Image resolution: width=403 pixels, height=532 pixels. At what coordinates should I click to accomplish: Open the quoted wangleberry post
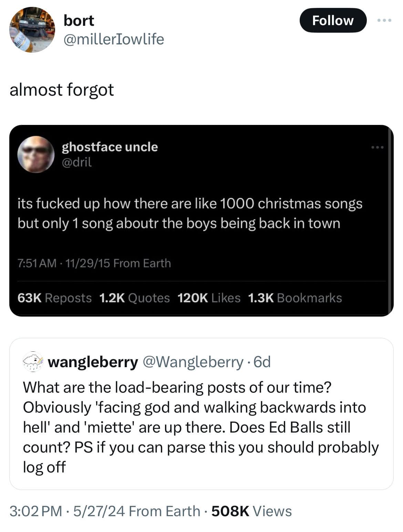[201, 427]
